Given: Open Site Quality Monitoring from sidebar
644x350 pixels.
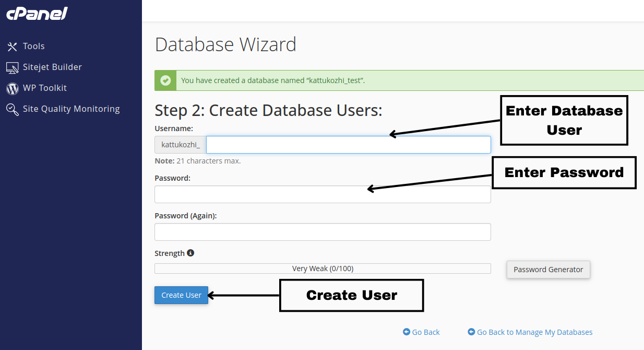Looking at the screenshot, I should [x=71, y=109].
